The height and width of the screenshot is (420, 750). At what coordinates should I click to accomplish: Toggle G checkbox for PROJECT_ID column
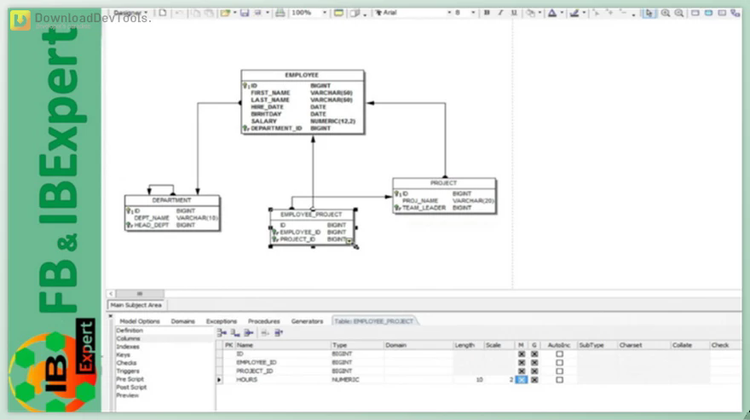(x=534, y=371)
